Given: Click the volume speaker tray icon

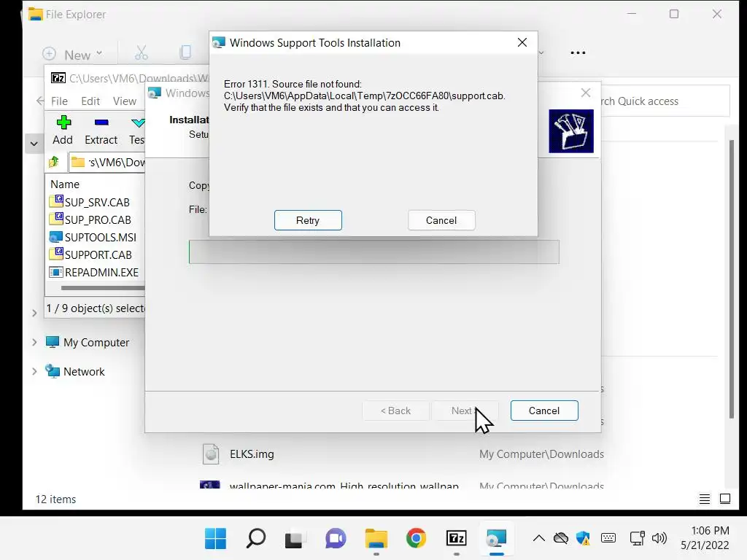Looking at the screenshot, I should pyautogui.click(x=659, y=539).
